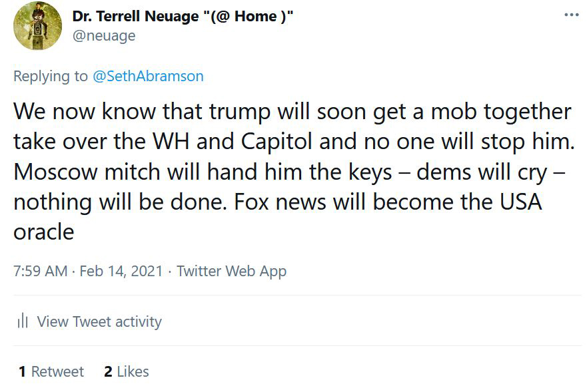Open the @neuage handle link
This screenshot has width=587, height=392.
tap(103, 35)
